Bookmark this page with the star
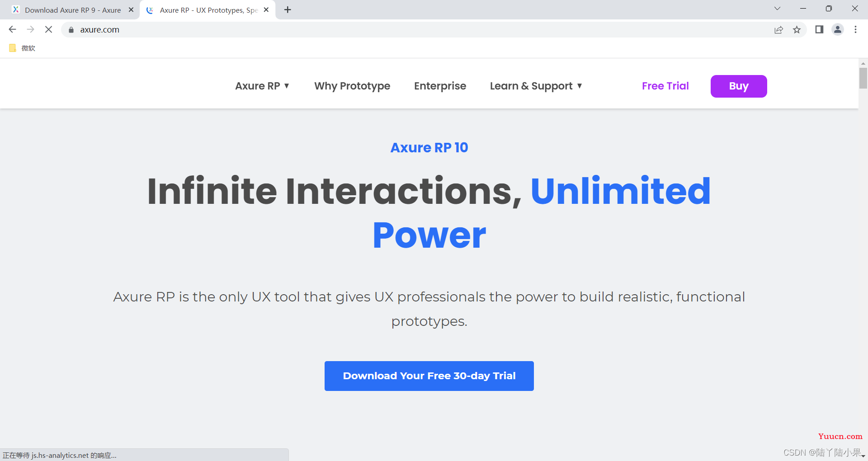The height and width of the screenshot is (461, 868). click(797, 30)
